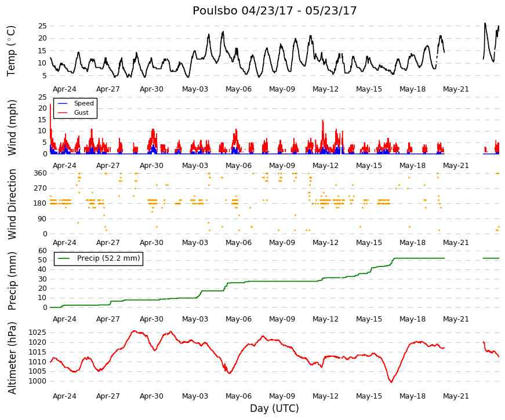Click the Gust legend text
505x420 pixels.
(x=81, y=112)
